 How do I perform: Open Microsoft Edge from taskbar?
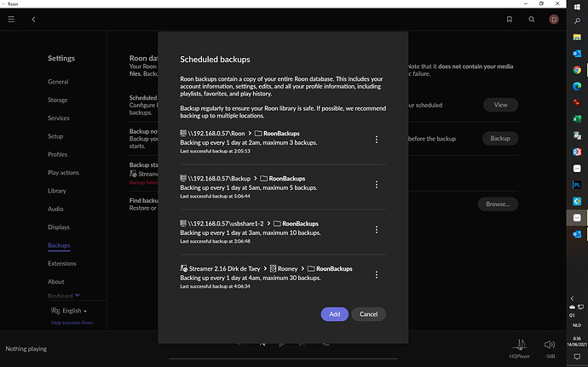coord(577,86)
